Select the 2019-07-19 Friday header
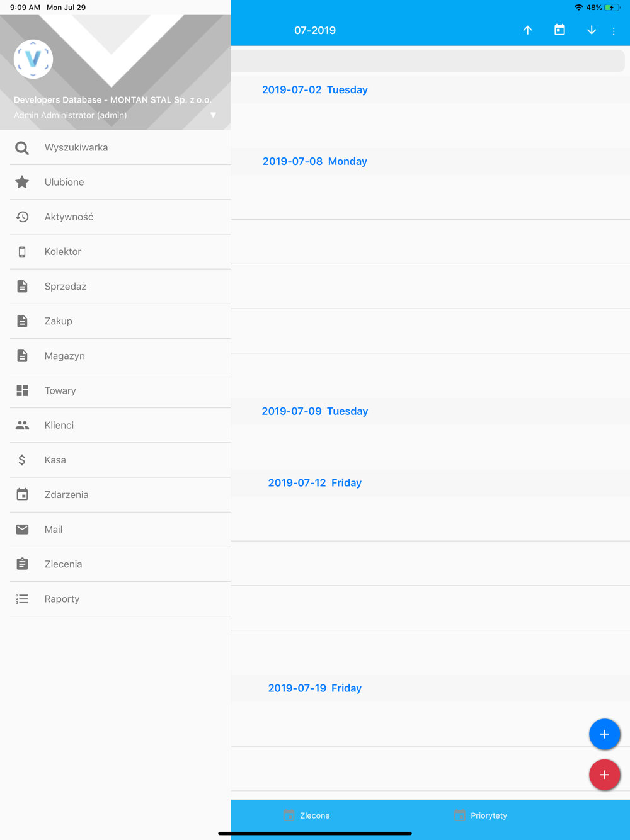The image size is (630, 840). (315, 688)
